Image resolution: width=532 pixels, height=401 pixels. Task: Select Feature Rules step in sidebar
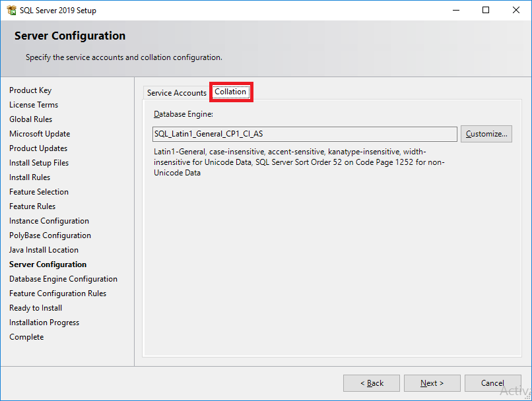click(x=32, y=206)
